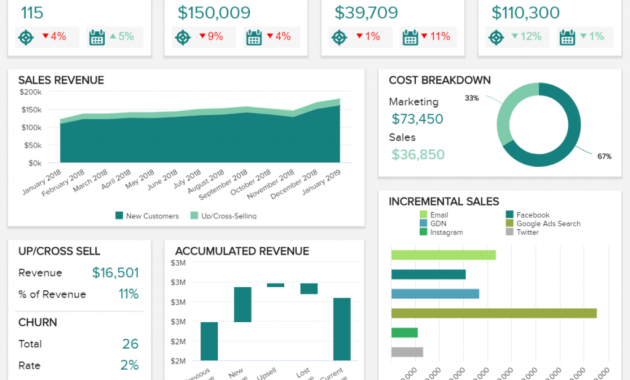Click the Google Ads Search legend label
The image size is (630, 380).
point(548,223)
